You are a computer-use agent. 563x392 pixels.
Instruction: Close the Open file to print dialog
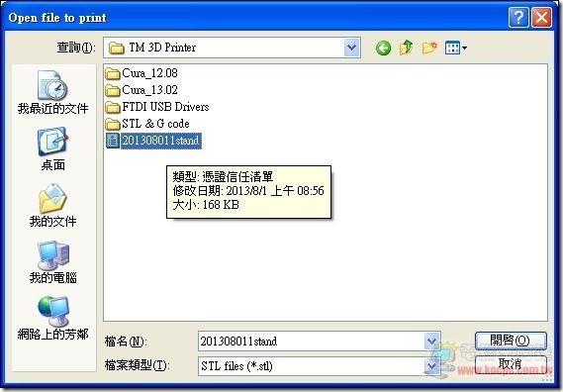tap(542, 17)
